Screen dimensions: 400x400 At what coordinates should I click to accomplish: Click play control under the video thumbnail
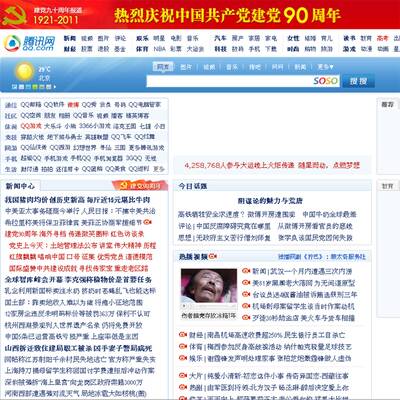tap(184, 307)
